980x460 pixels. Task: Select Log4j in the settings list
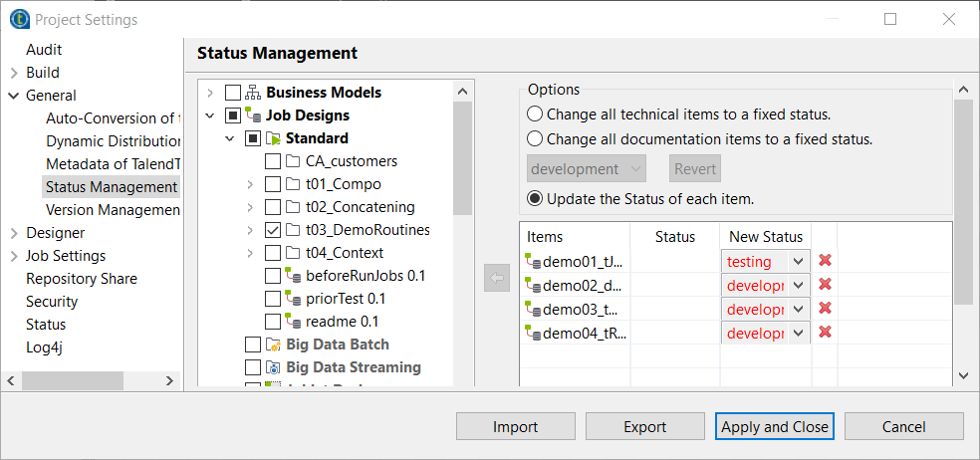click(x=46, y=347)
